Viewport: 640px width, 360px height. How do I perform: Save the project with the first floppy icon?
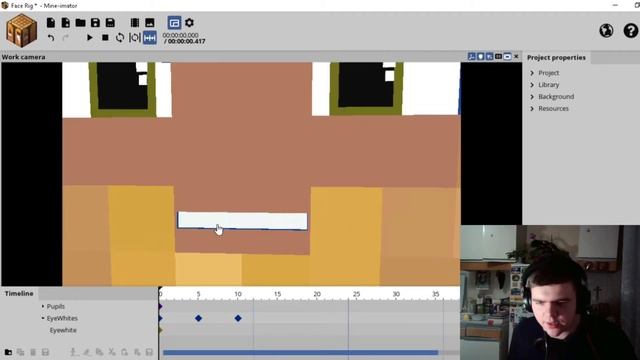click(95, 22)
